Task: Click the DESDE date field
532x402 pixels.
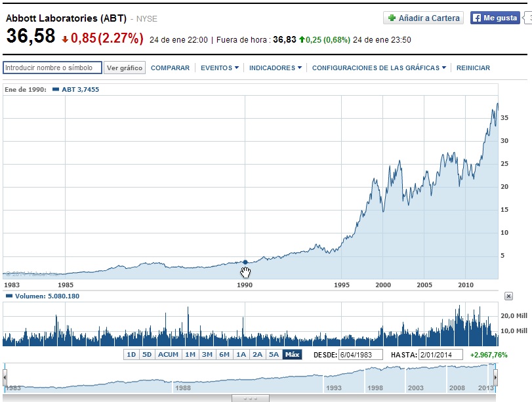Action: tap(361, 355)
